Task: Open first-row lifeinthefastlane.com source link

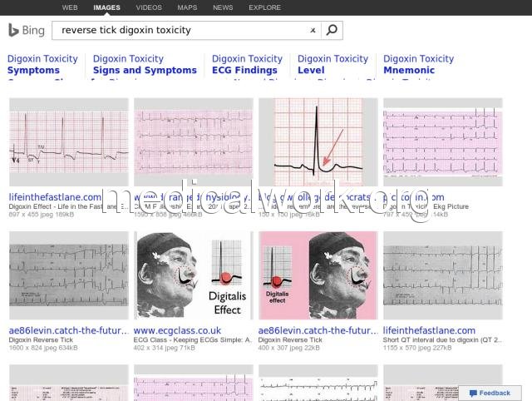Action: click(55, 197)
